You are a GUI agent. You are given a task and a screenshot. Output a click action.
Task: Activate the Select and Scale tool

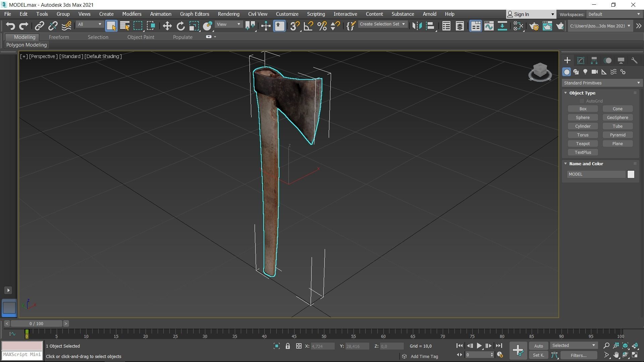pyautogui.click(x=194, y=26)
